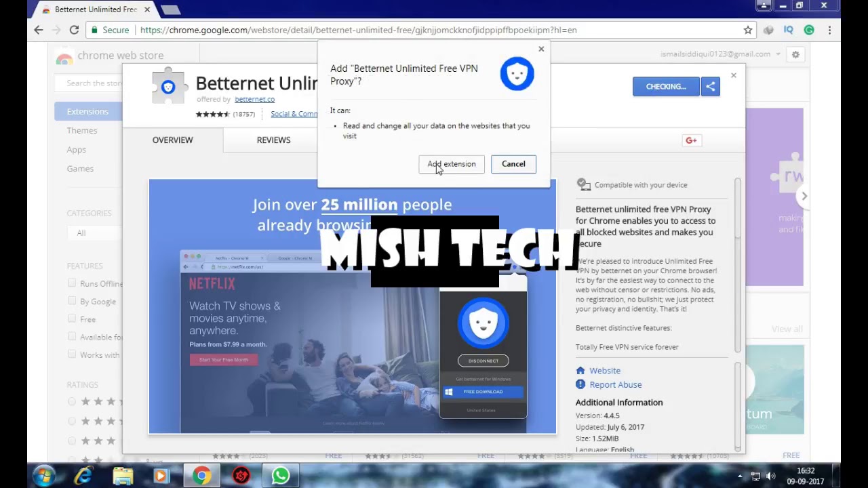Image resolution: width=868 pixels, height=488 pixels.
Task: Click the Chrome profile icon in title bar
Action: pos(764,5)
